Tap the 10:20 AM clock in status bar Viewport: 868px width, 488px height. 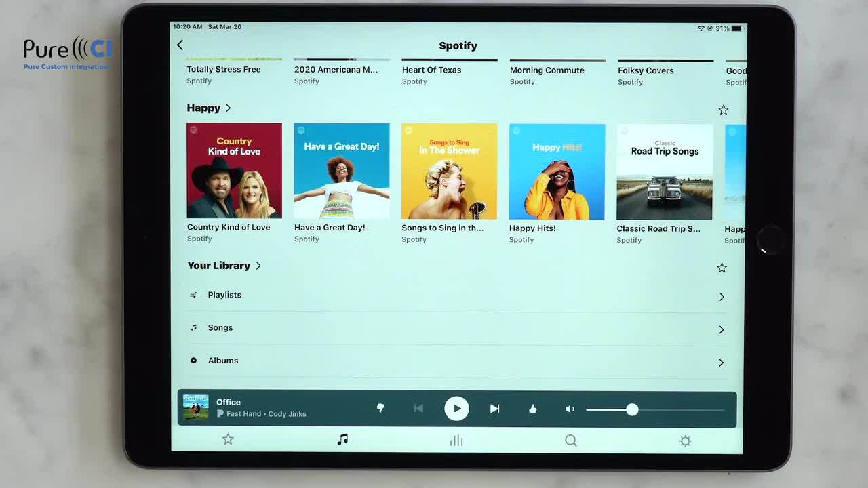tap(188, 27)
